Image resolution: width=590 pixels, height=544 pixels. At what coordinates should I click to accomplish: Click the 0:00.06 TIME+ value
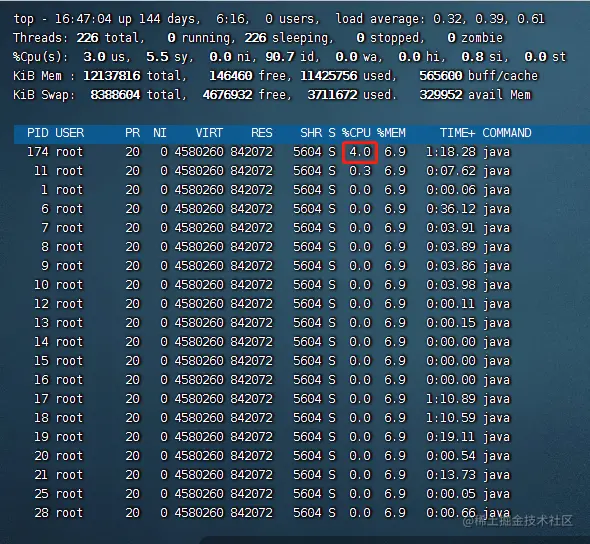[x=451, y=190]
